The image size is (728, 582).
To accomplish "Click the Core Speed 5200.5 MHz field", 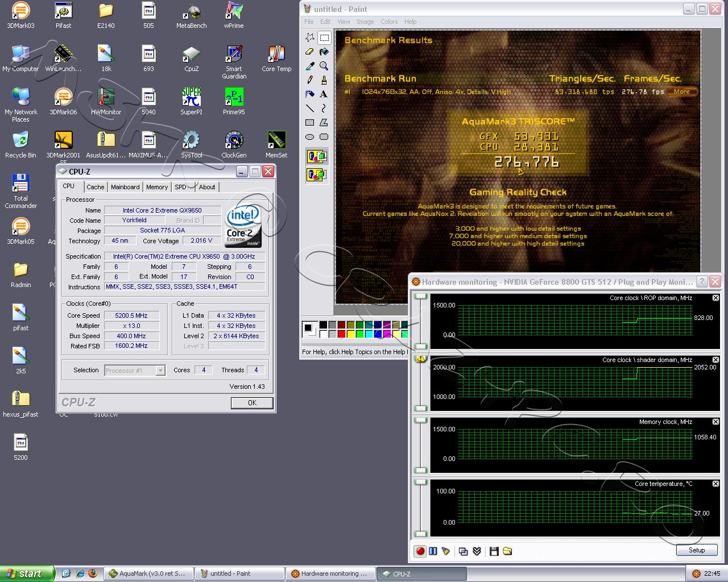I will point(131,315).
